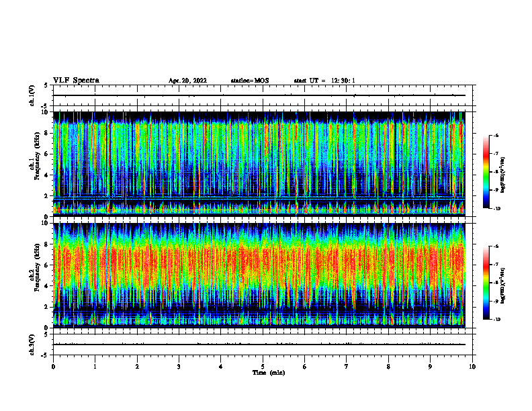Click the ch.2 spectrogram color scale bar
532x411 pixels.
point(486,283)
